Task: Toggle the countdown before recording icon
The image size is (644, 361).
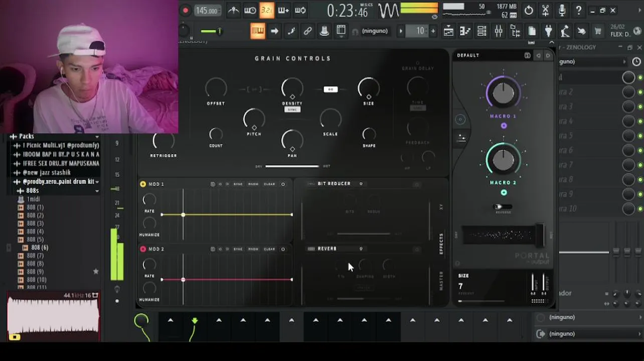Action: tap(266, 10)
